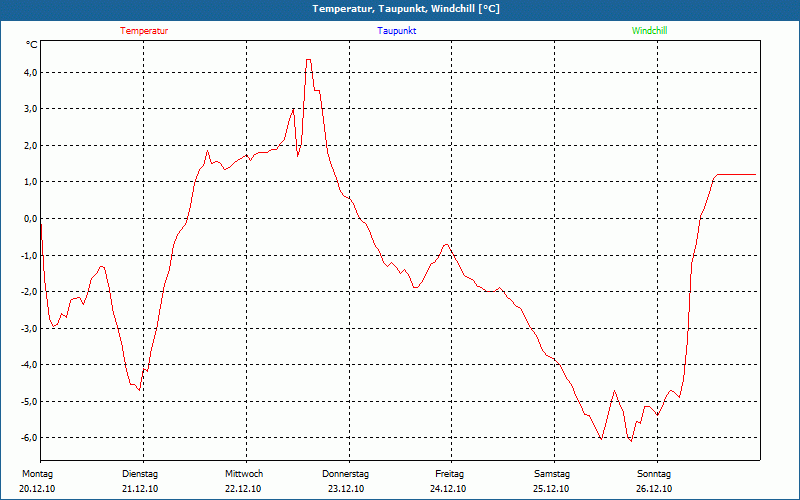Click the 0,0 y-axis value
The width and height of the screenshot is (800, 500).
30,218
